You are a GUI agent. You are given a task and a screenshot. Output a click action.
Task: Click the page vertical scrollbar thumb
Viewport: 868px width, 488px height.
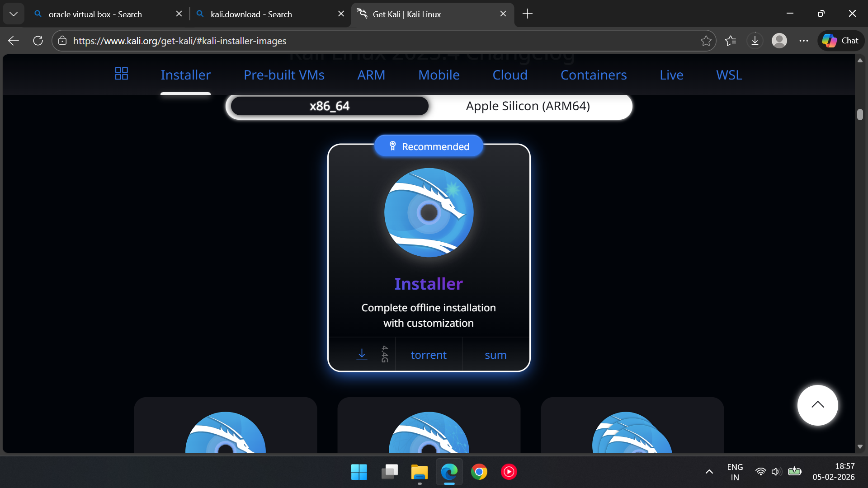[x=860, y=115]
